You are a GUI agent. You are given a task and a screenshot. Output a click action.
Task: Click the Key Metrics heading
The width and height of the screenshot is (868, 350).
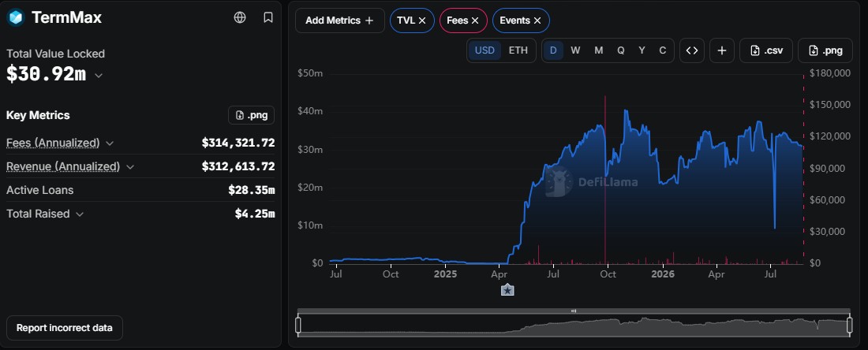click(x=38, y=115)
